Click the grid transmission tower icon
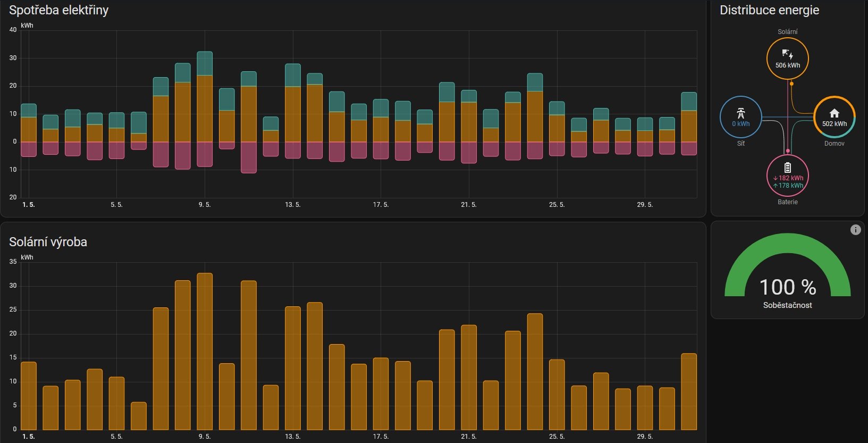The width and height of the screenshot is (868, 443). [x=740, y=113]
